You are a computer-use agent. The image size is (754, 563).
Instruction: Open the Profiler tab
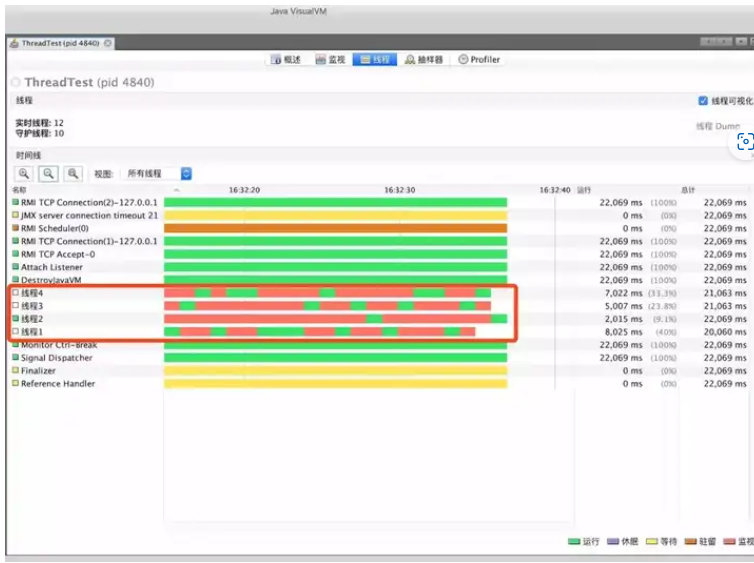point(479,60)
